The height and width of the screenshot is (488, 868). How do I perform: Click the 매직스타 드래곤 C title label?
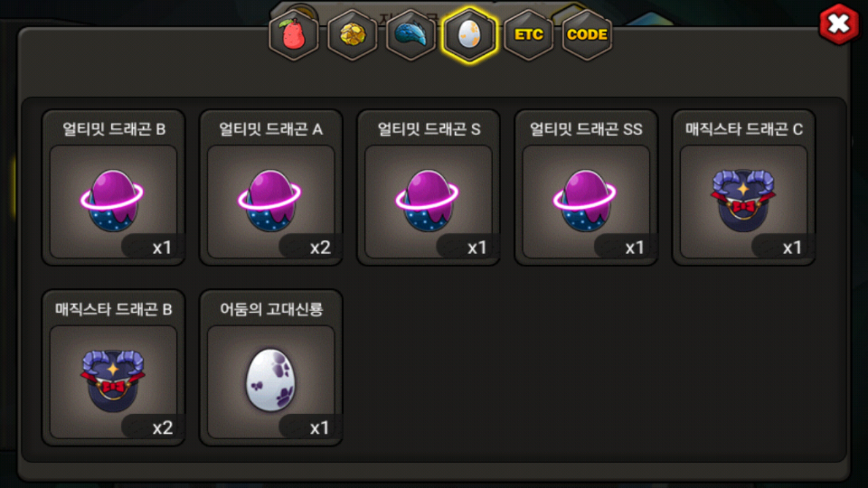(x=744, y=129)
